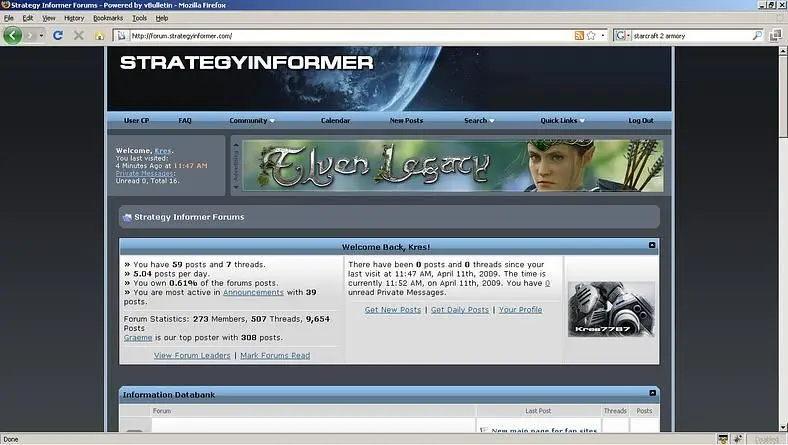Open the Announcements forum link

click(253, 292)
